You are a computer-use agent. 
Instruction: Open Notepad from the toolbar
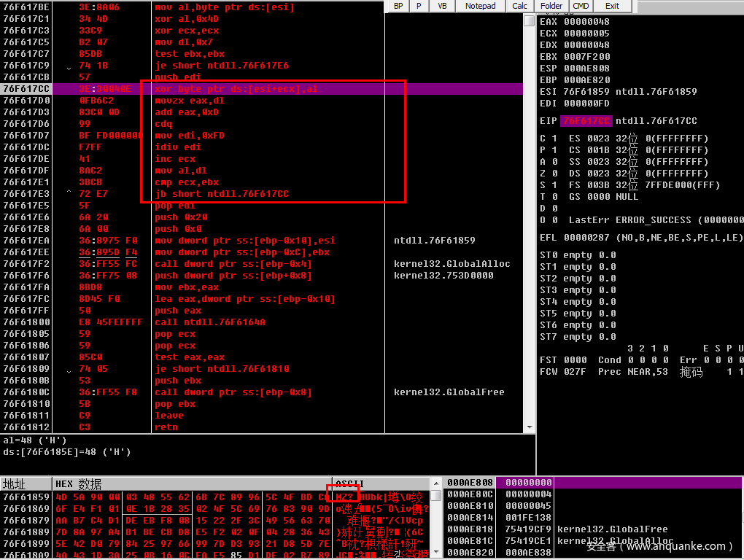click(x=480, y=6)
